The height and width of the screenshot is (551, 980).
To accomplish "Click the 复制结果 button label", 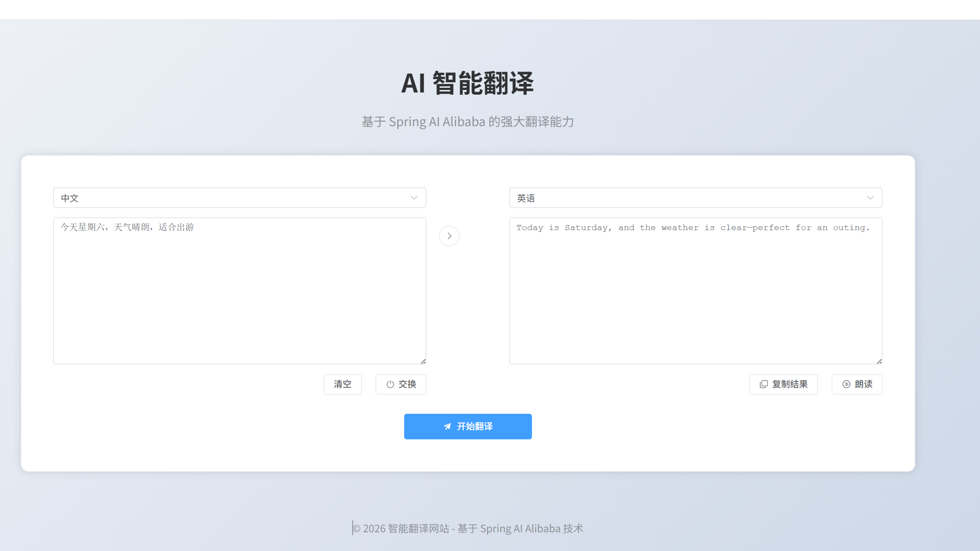I will pyautogui.click(x=790, y=384).
